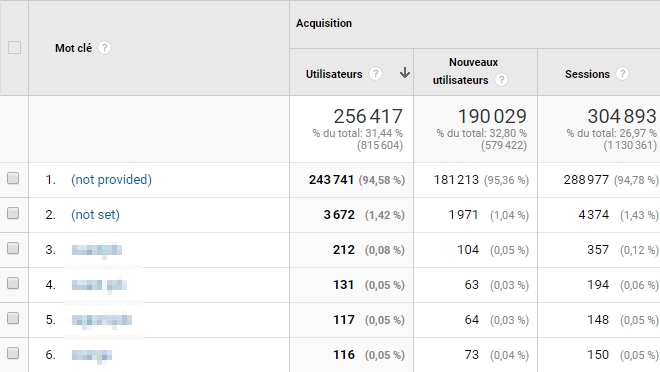Sort by the Nouveaux utilisateurs header
The width and height of the screenshot is (660, 372).
pos(466,71)
